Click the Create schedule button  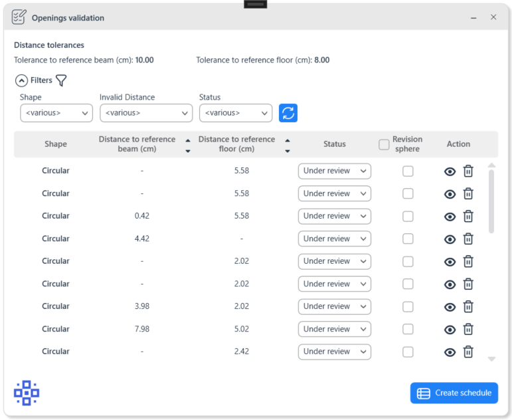point(454,393)
